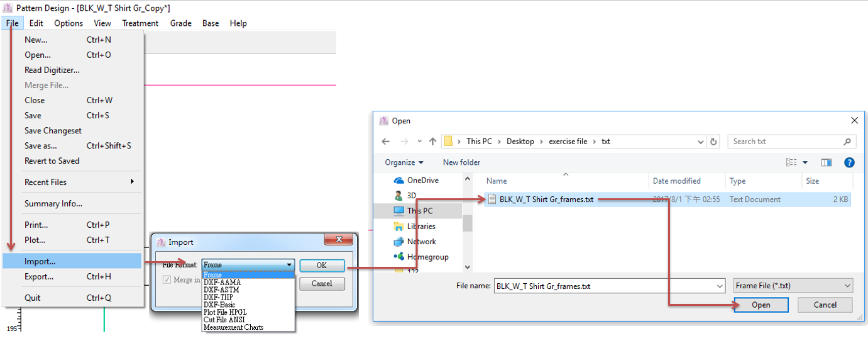Sort files by Date modified column

point(676,181)
